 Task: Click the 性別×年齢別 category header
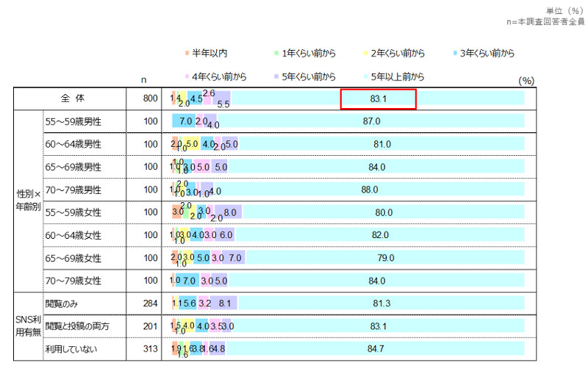point(28,201)
